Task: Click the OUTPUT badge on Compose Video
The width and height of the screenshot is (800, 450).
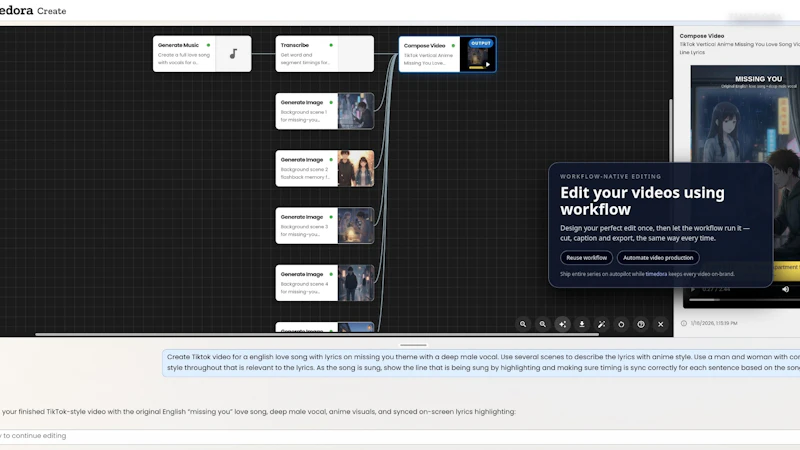Action: pos(481,43)
